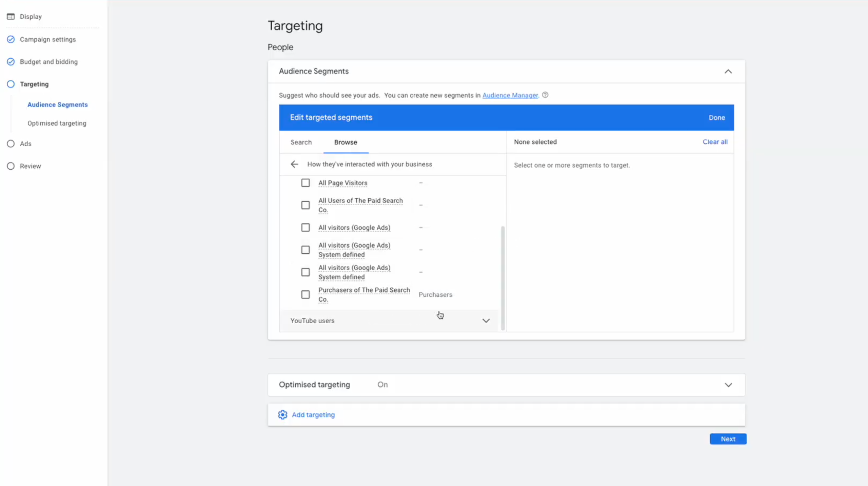Check the All Page Visitors checkbox
The height and width of the screenshot is (486, 868).
click(x=305, y=183)
